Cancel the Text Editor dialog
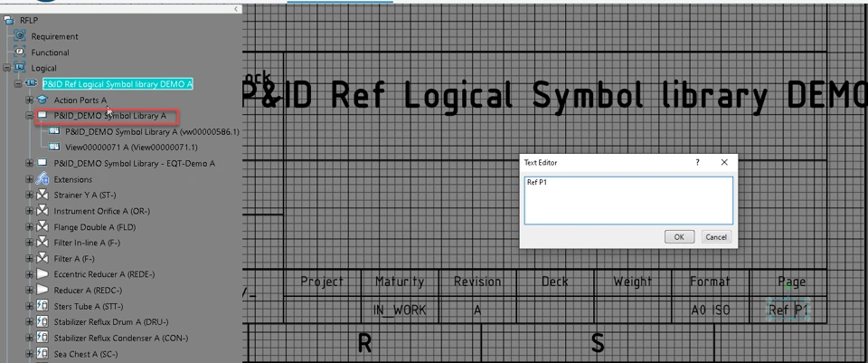Image resolution: width=868 pixels, height=363 pixels. [x=716, y=236]
